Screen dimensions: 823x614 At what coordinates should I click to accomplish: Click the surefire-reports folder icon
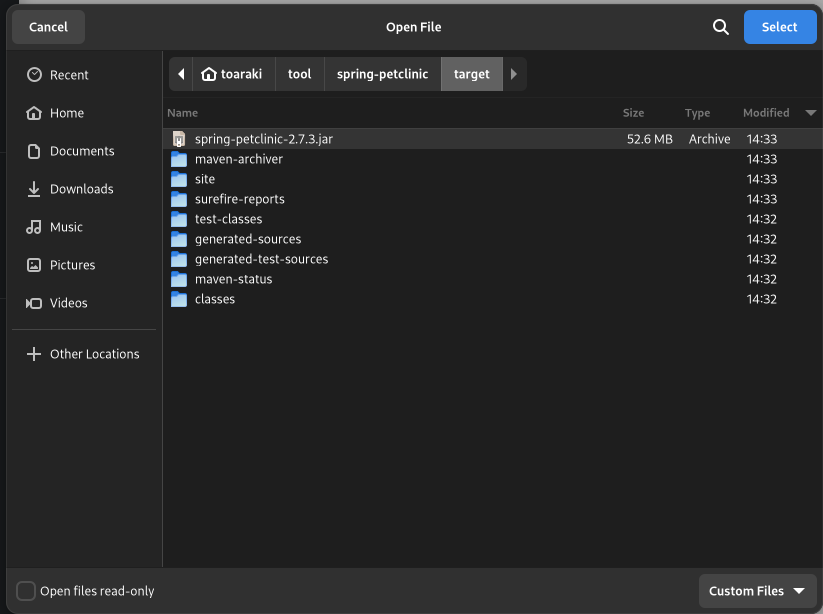coord(179,199)
